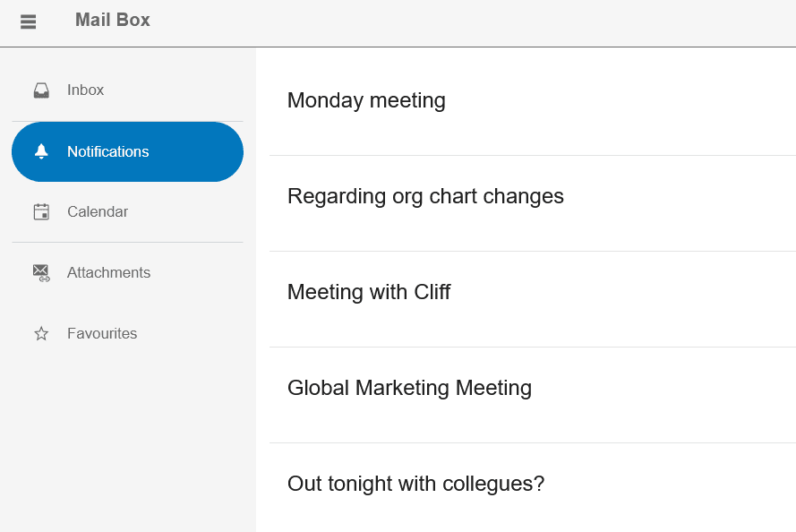Image resolution: width=796 pixels, height=532 pixels.
Task: Select the Meeting with Cliff item
Action: point(369,292)
